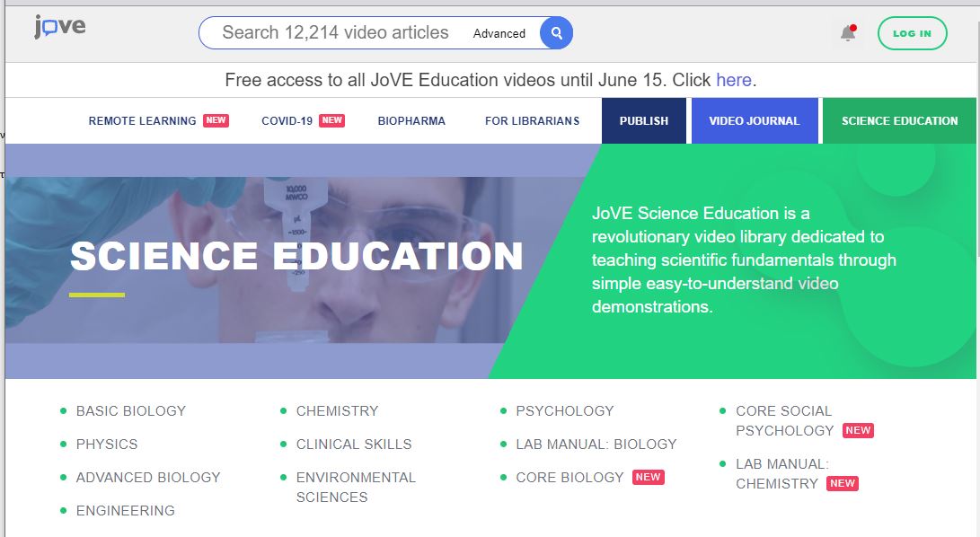The image size is (980, 537).
Task: Switch to the Publish tab
Action: [x=644, y=121]
